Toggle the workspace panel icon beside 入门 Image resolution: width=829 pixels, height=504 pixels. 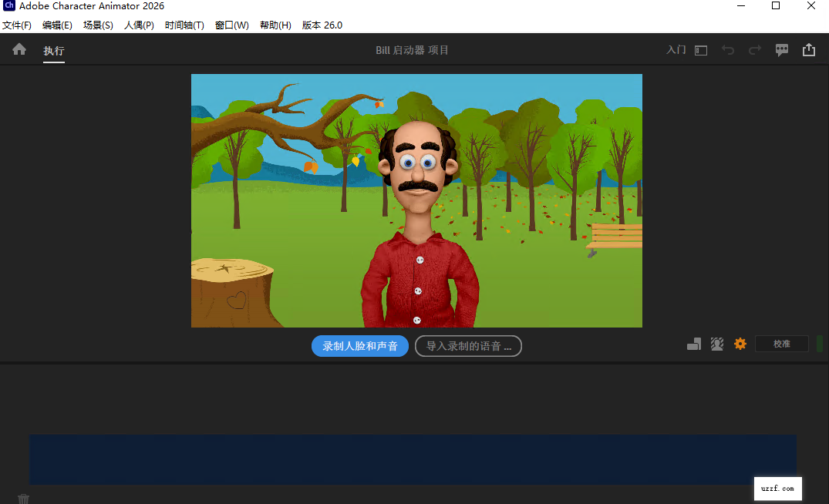pyautogui.click(x=700, y=49)
